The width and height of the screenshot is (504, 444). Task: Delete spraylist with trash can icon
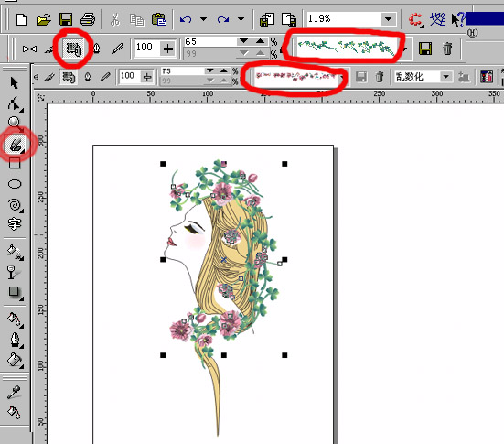[447, 49]
